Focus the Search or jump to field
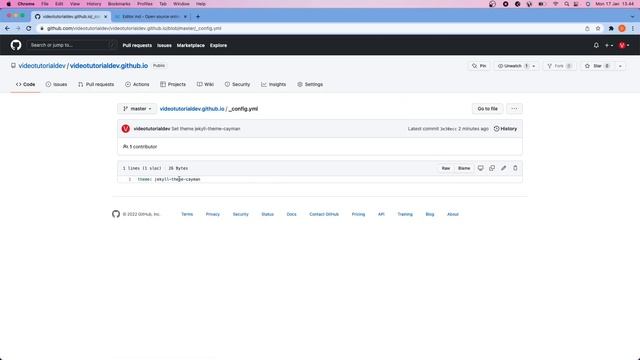The height and width of the screenshot is (360, 640). click(72, 45)
